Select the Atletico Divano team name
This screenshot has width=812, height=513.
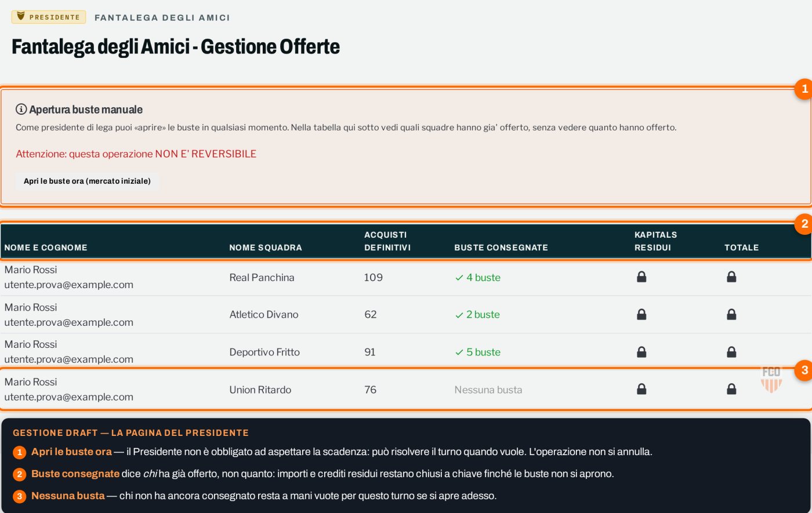(x=264, y=314)
